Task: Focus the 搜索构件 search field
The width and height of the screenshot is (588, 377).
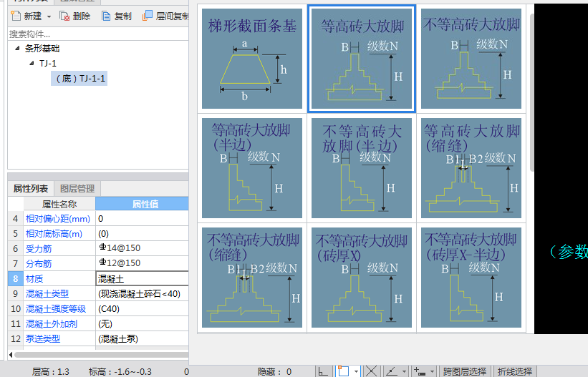Action: click(98, 34)
